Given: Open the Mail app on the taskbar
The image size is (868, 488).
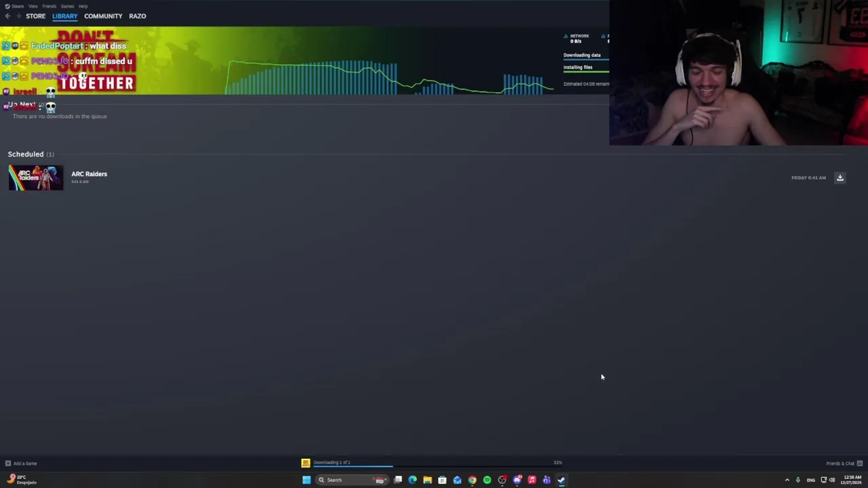Looking at the screenshot, I should point(457,480).
